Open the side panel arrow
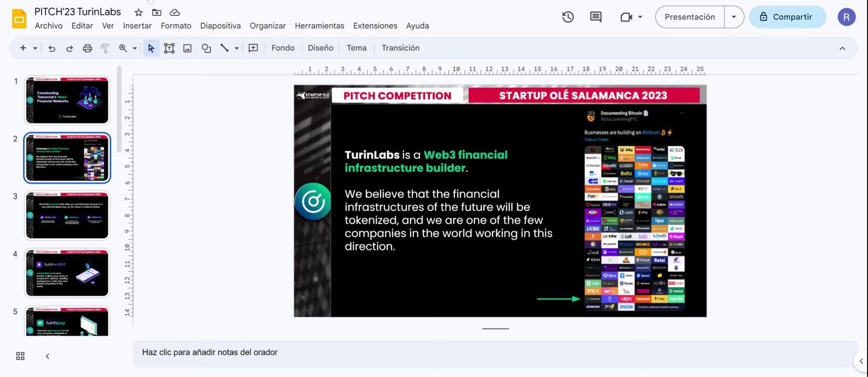Viewport: 868px width, 377px height. pos(861,361)
